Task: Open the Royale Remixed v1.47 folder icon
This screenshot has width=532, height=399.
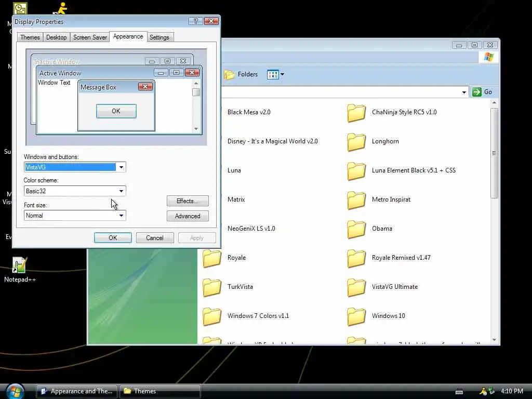Action: (x=356, y=259)
